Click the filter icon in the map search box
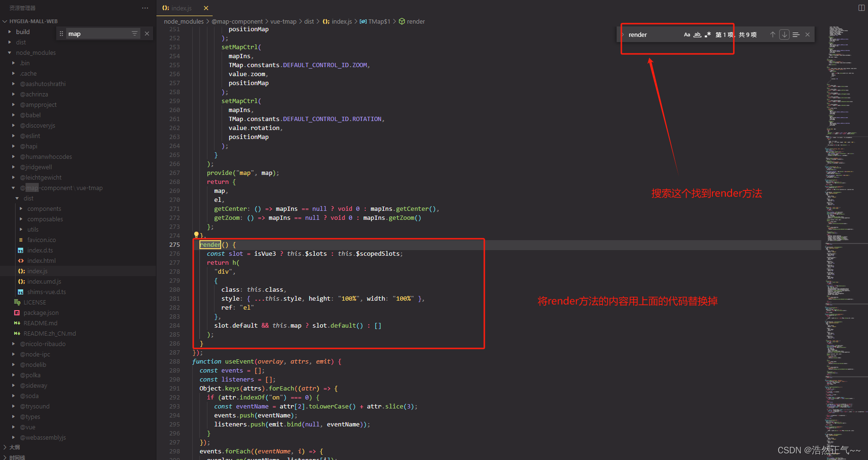The width and height of the screenshot is (868, 460). tap(135, 33)
